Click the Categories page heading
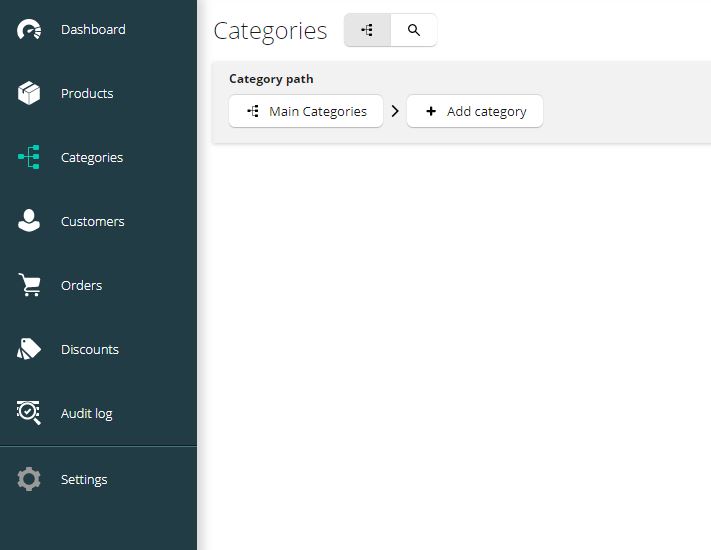711x550 pixels. tap(270, 31)
